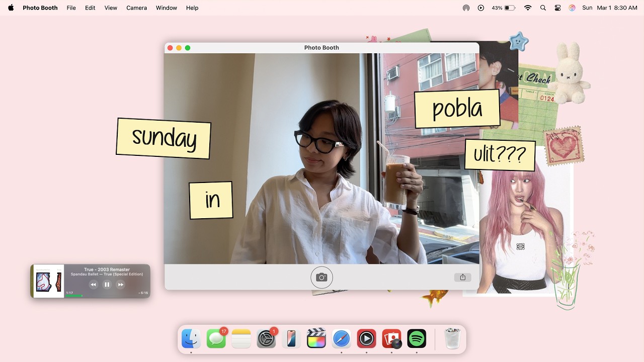This screenshot has height=362, width=644.
Task: Click the Photo Booth camera preview
Action: pyautogui.click(x=321, y=158)
